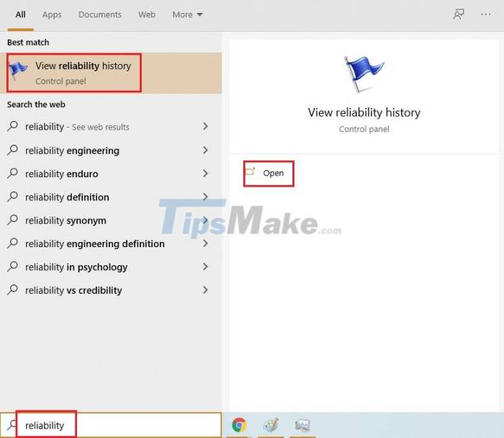Expand arrow for 'reliability in psychology' suggestion
Screen dimensions: 504x438
(x=205, y=267)
